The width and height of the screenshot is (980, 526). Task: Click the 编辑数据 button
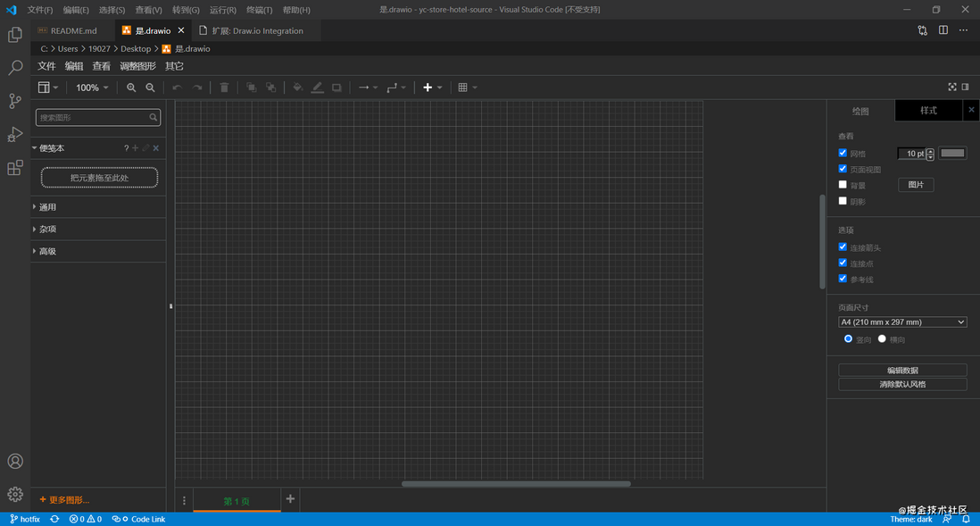click(902, 371)
